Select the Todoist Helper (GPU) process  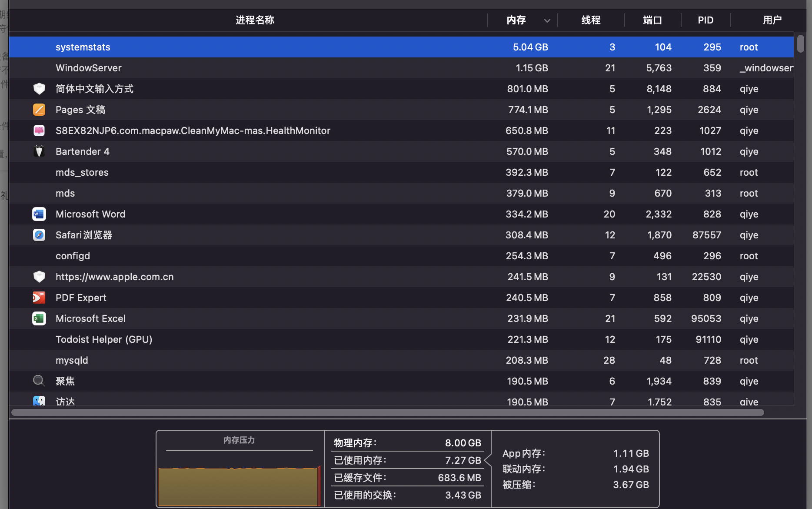tap(104, 339)
